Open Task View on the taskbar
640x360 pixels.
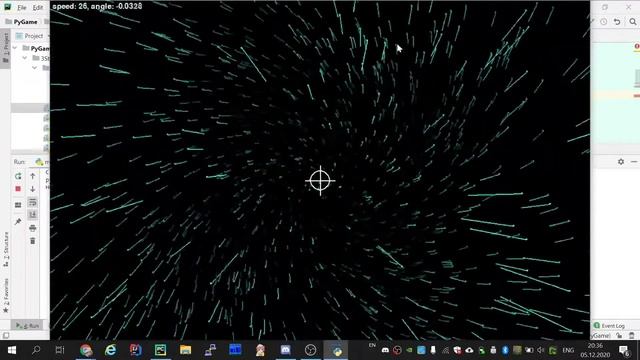click(x=60, y=350)
